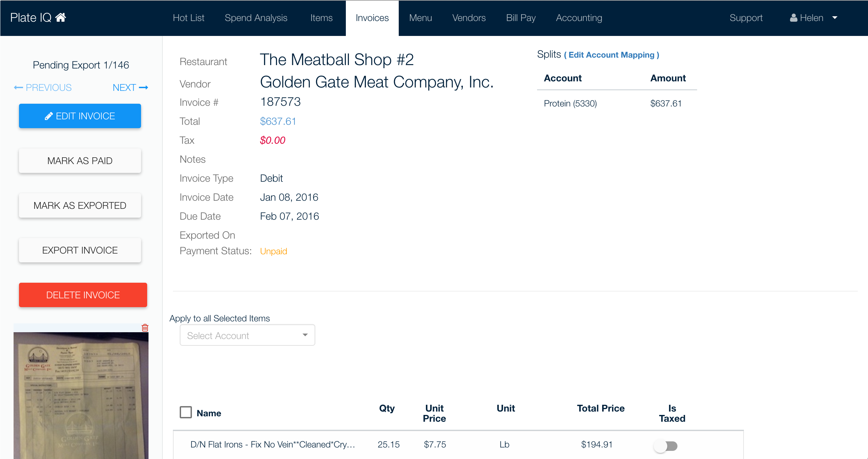Open the scanned invoice image thumbnail

pos(81,395)
